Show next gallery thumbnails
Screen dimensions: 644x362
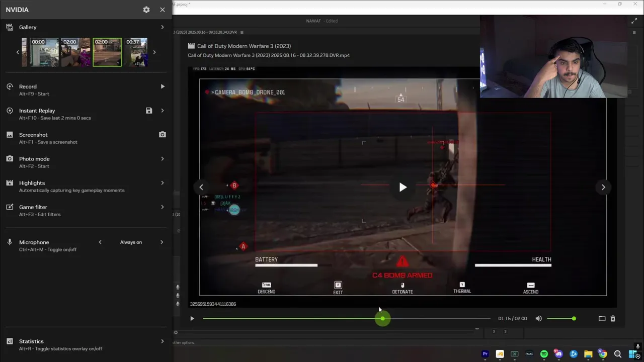click(x=154, y=52)
